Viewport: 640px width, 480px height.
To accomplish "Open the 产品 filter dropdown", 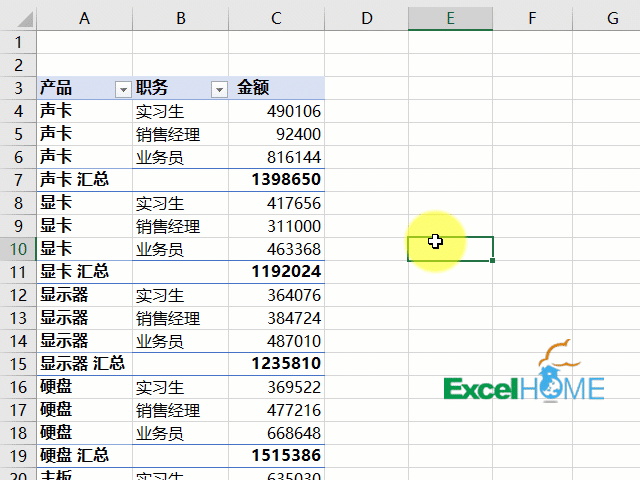I will click(123, 89).
